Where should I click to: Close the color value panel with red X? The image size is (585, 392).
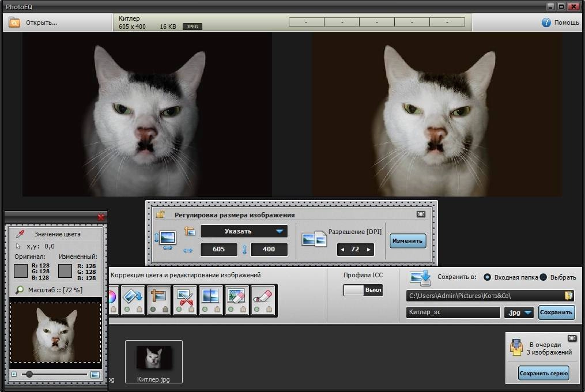101,217
